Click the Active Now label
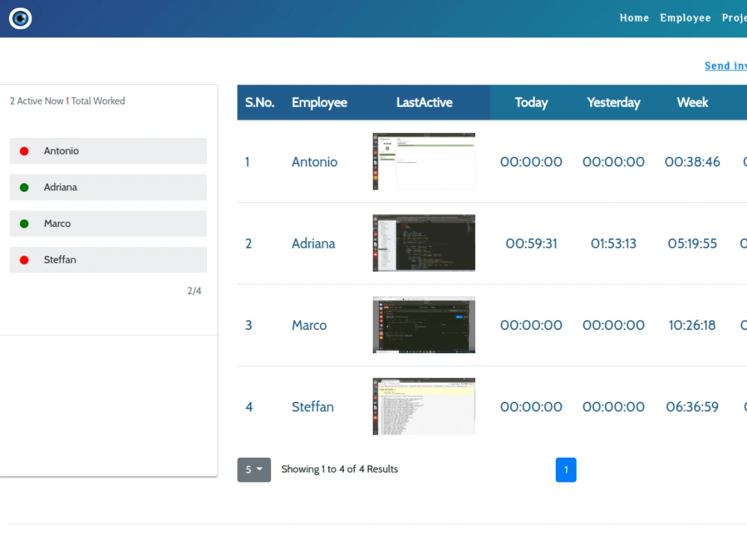The image size is (747, 560). [40, 101]
